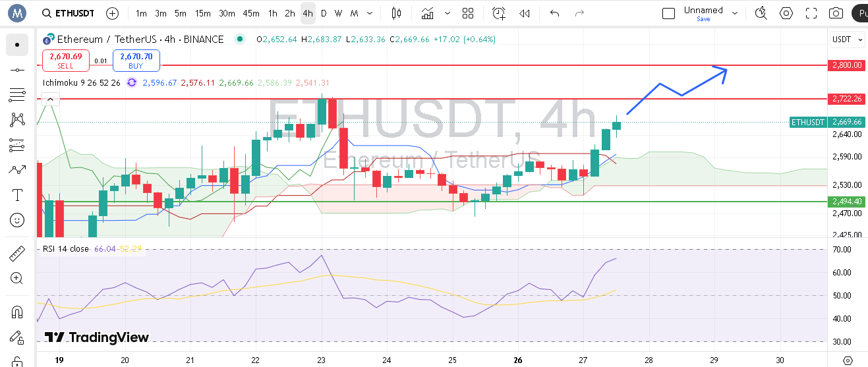The image size is (868, 367).
Task: Open the Indicators panel
Action: click(x=428, y=13)
